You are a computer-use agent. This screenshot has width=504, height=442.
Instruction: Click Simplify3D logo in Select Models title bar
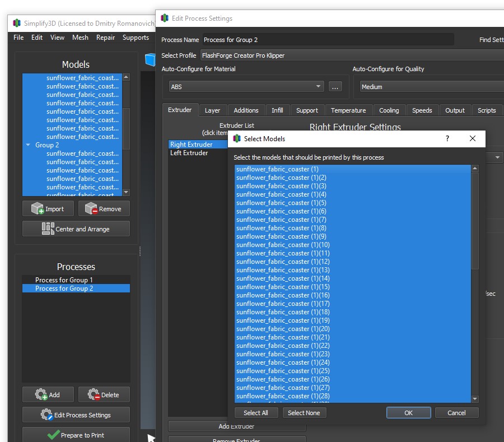237,138
